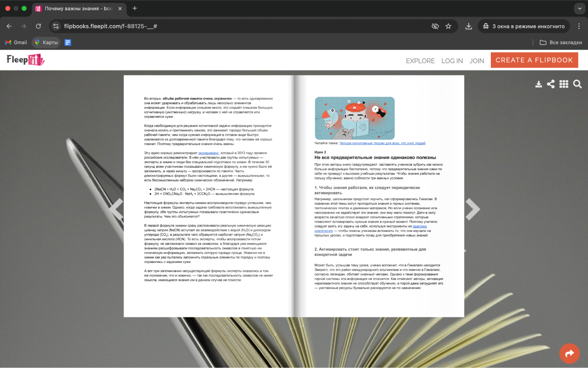Open Google Docs bookmark icon
588x368 pixels.
tap(68, 42)
